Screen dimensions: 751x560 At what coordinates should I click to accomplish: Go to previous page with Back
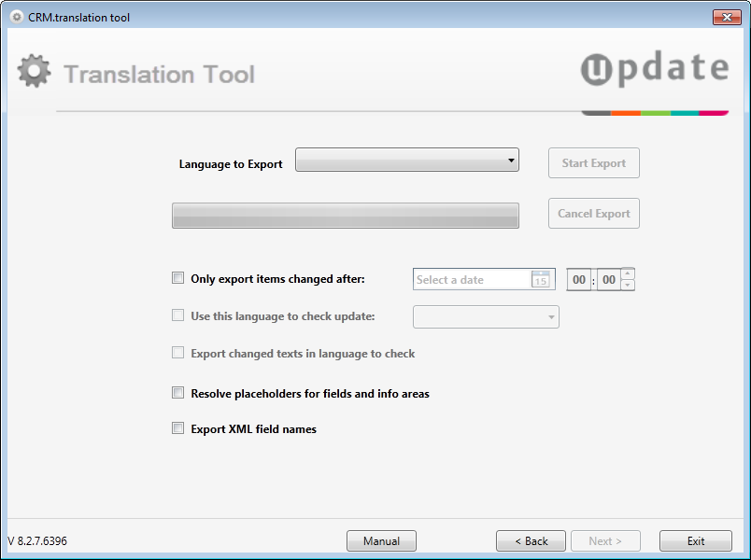(531, 541)
